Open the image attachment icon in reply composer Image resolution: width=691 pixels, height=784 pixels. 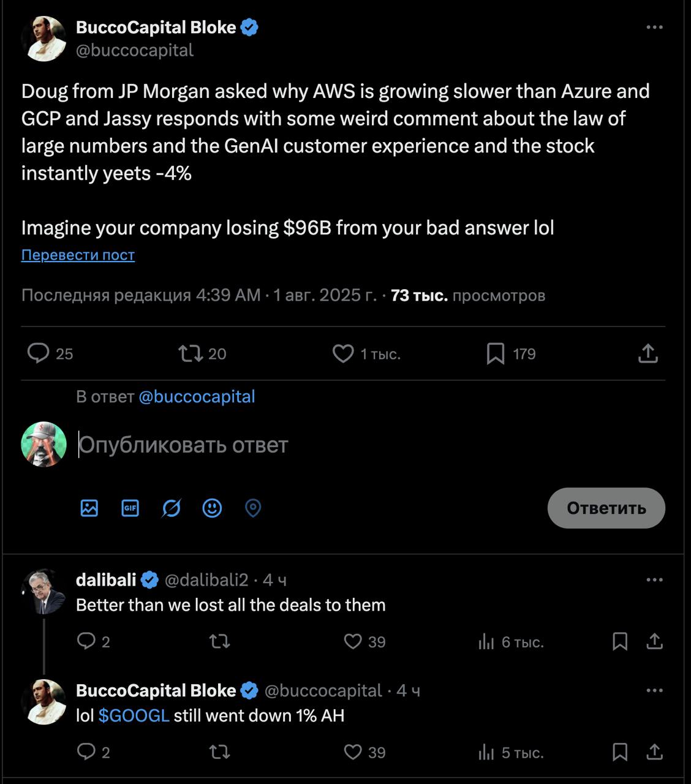click(89, 508)
